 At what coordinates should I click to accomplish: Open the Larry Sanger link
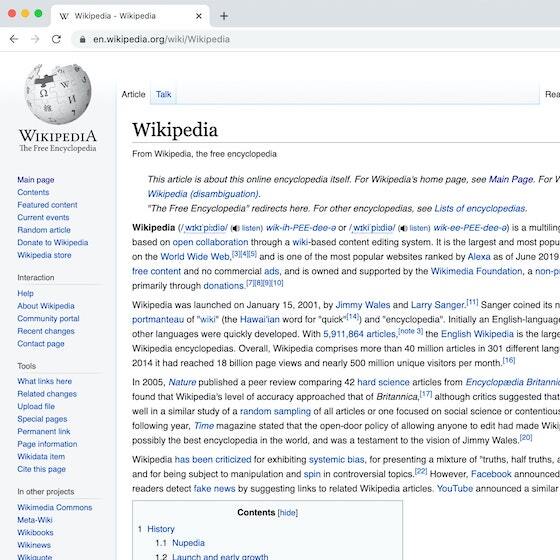pyautogui.click(x=438, y=305)
